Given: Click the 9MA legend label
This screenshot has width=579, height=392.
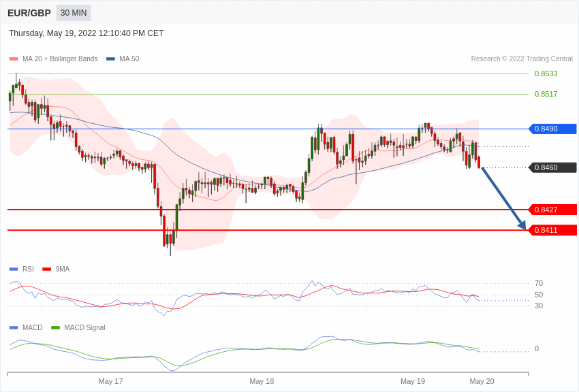Looking at the screenshot, I should [63, 269].
